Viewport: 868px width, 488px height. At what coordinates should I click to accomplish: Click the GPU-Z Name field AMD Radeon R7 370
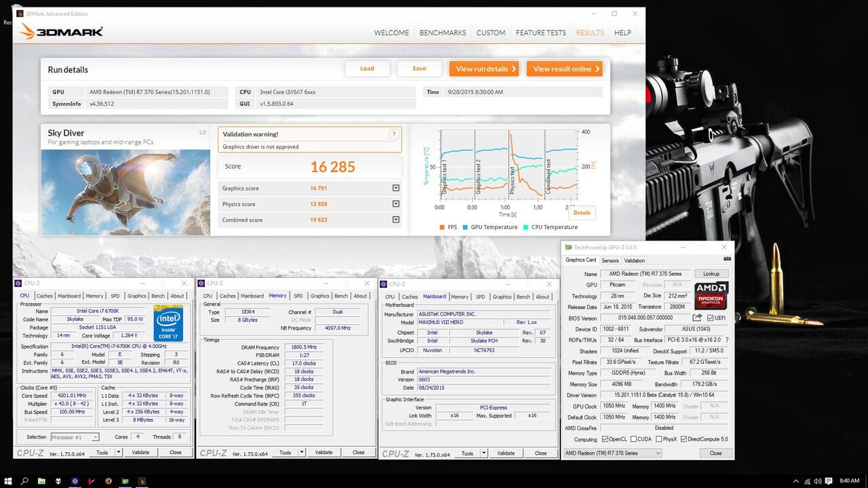pos(646,274)
